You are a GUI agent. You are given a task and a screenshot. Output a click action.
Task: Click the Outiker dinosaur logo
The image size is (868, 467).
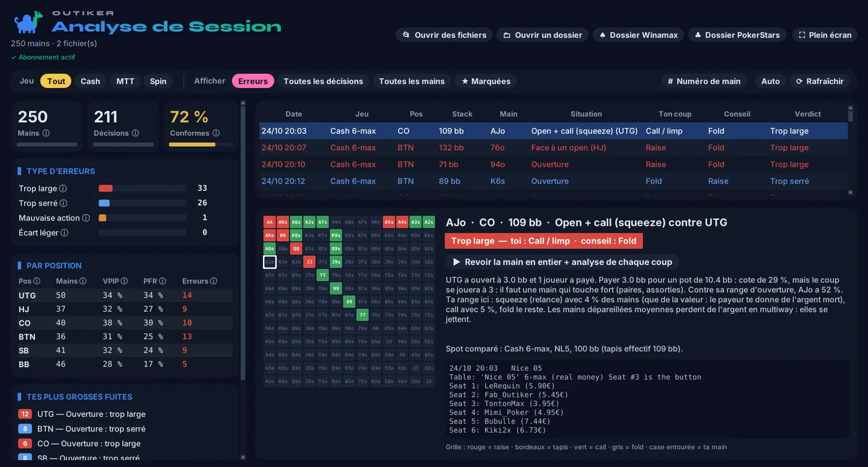(x=28, y=22)
